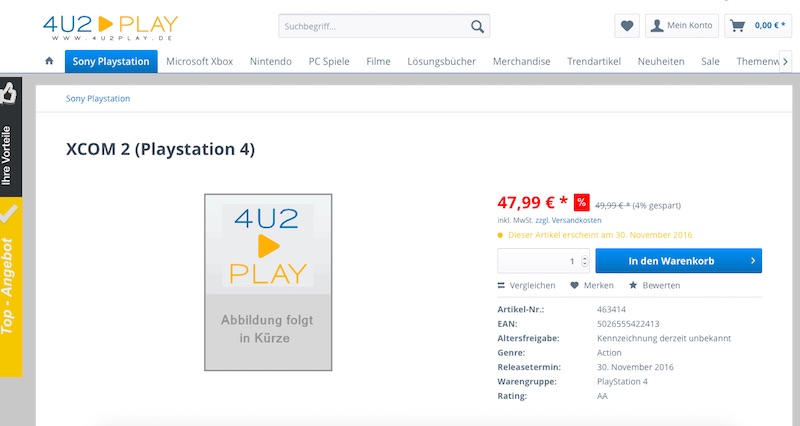The height and width of the screenshot is (426, 800).
Task: Click the search magnifier icon
Action: point(477,27)
